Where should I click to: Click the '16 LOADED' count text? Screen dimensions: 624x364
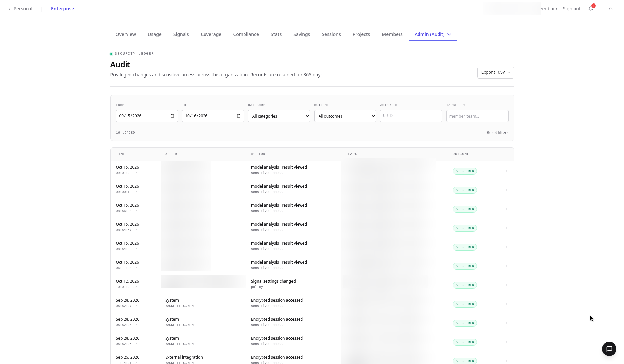(125, 133)
